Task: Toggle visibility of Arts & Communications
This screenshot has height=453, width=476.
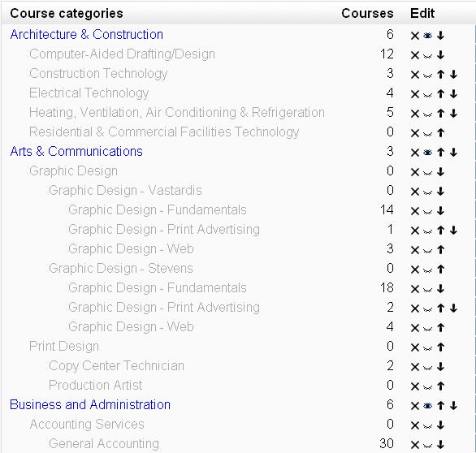Action: pos(427,153)
